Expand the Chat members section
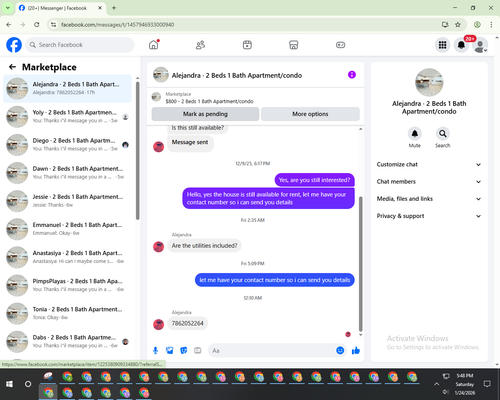 pos(429,182)
